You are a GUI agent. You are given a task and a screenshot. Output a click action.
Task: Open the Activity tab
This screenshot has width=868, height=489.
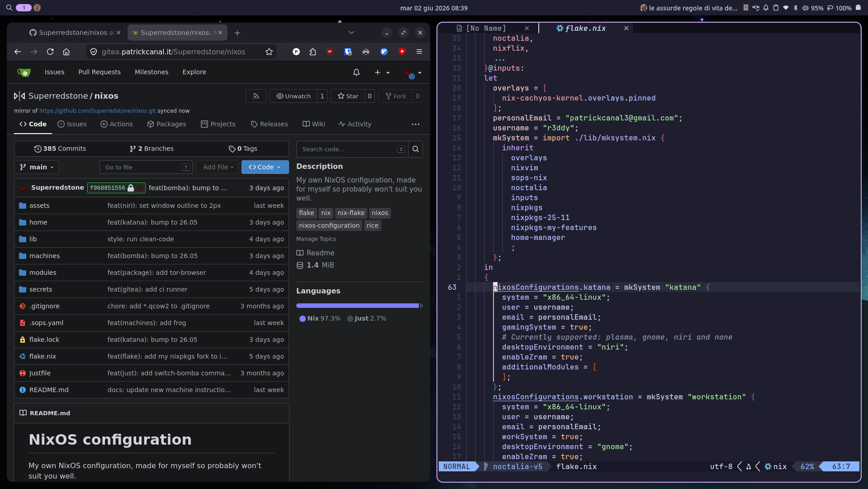(355, 124)
